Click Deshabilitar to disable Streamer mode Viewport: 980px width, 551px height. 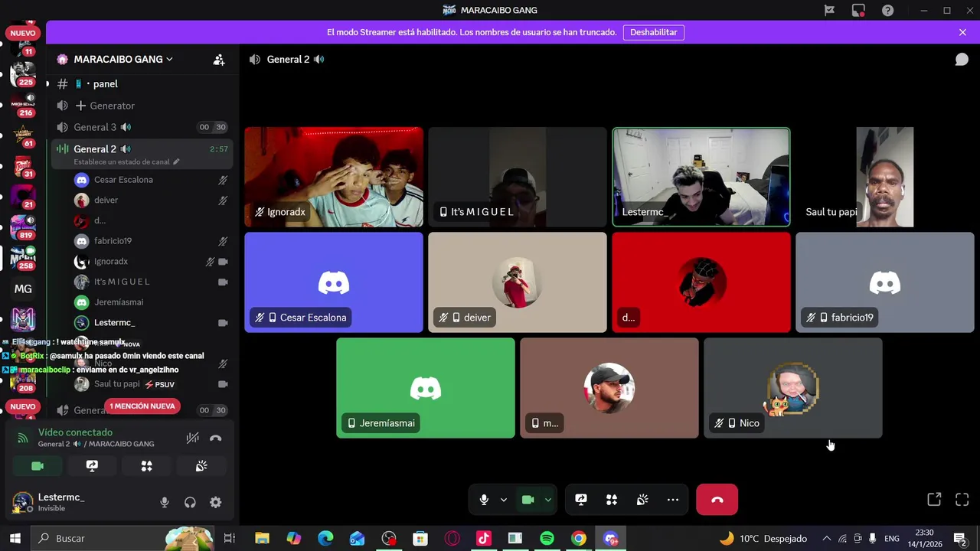coord(654,32)
